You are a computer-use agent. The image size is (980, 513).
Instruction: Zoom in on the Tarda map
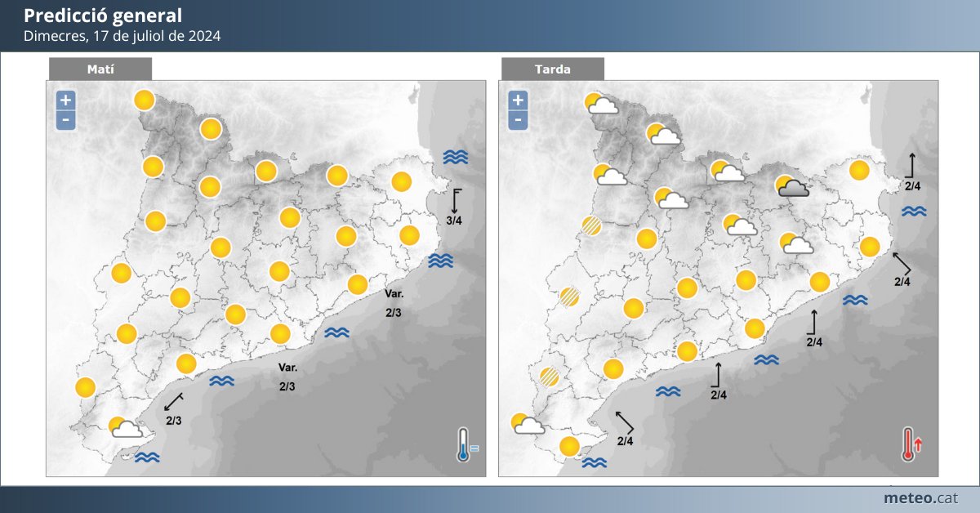coord(518,101)
